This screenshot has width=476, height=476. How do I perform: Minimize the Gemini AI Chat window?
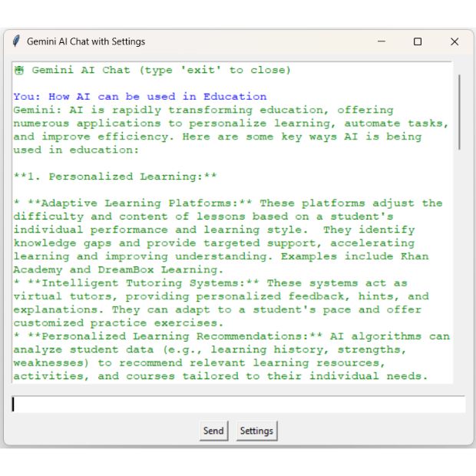click(382, 41)
